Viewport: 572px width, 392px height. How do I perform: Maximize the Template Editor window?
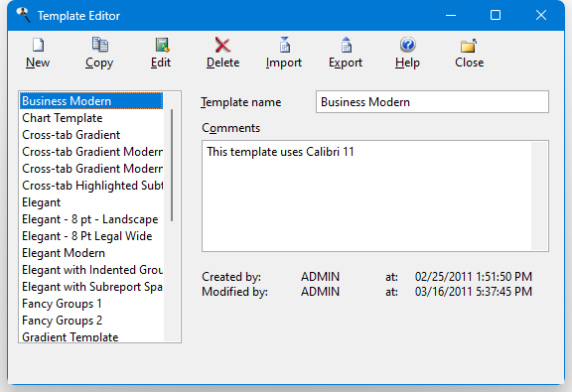point(496,15)
